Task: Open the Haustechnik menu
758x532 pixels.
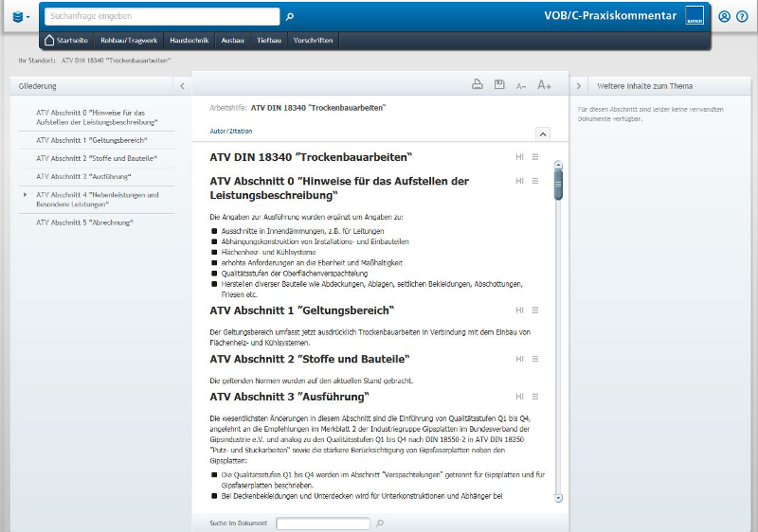Action: click(189, 41)
